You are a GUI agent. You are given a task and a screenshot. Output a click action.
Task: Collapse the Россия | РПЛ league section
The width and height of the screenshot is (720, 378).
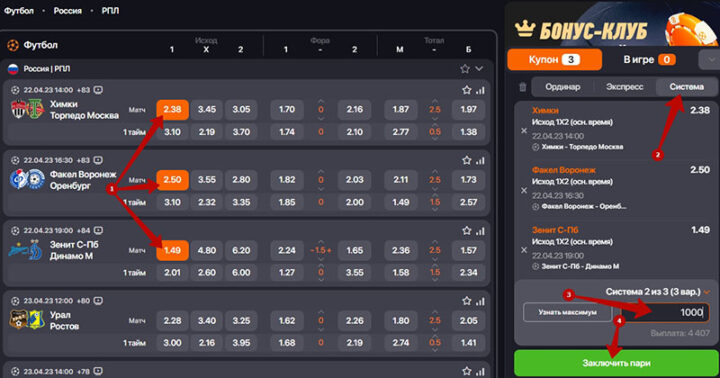pos(479,68)
